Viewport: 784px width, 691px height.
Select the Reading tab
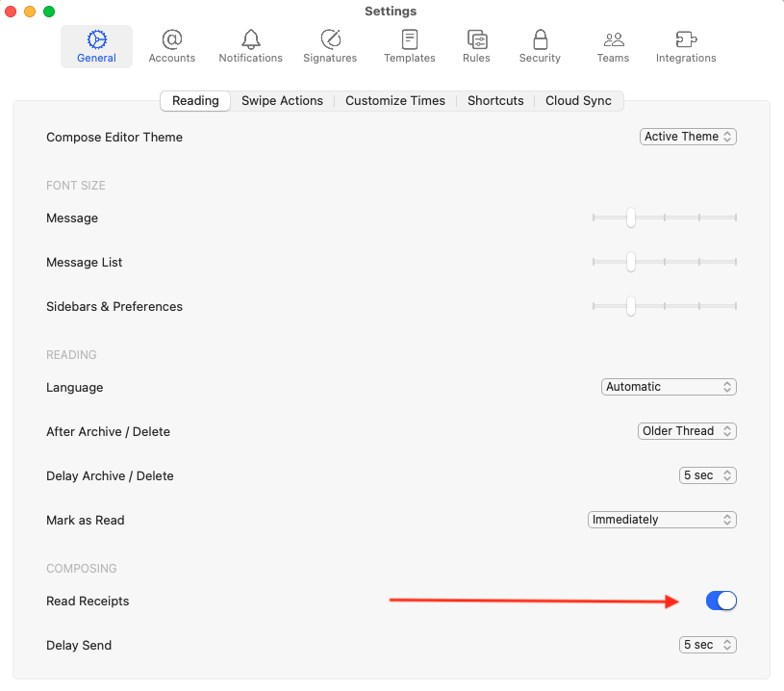point(195,101)
